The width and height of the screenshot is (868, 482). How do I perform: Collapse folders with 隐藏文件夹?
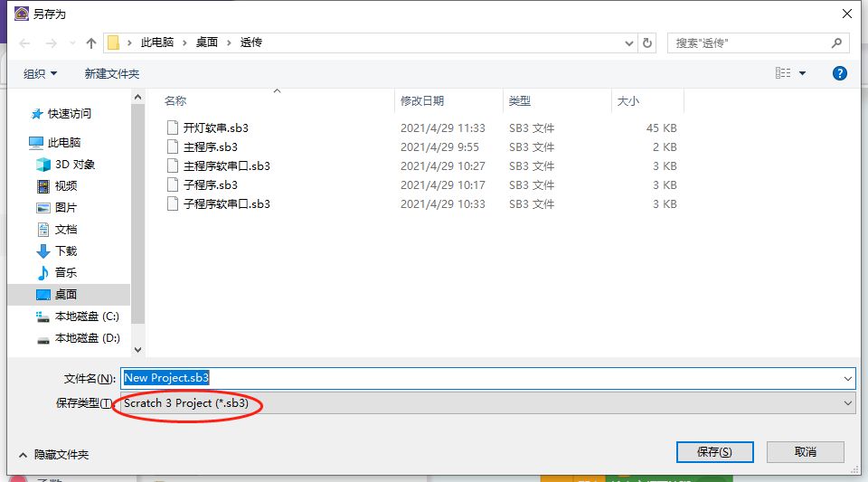tap(54, 455)
